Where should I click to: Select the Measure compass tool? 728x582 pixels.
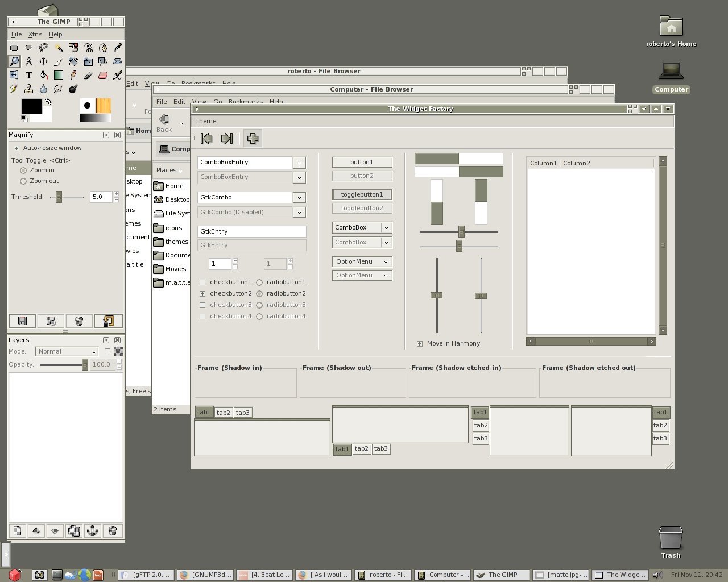[x=29, y=61]
